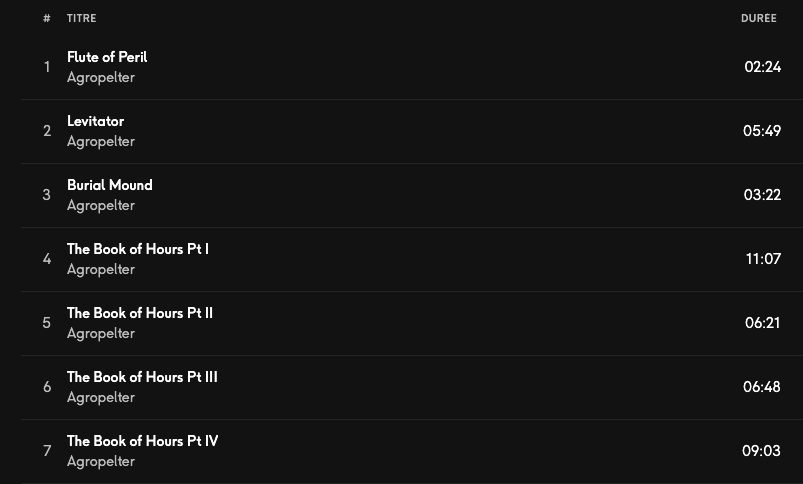
Task: Click the 02:24 duration
Action: tap(762, 67)
